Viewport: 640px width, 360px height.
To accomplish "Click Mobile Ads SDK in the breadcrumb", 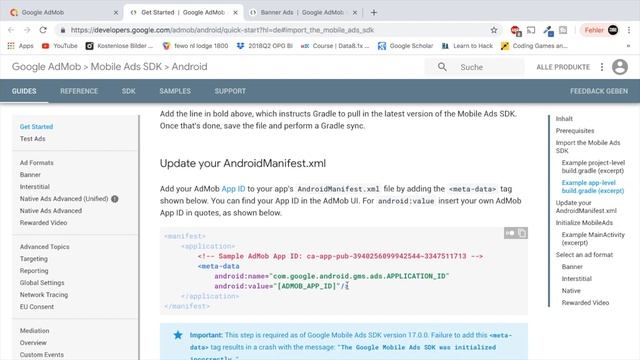I will click(126, 67).
